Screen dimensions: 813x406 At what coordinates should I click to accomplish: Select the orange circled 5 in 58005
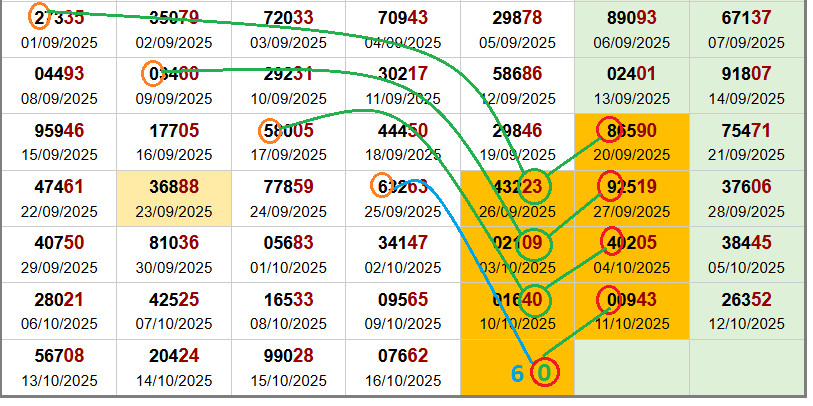(270, 131)
